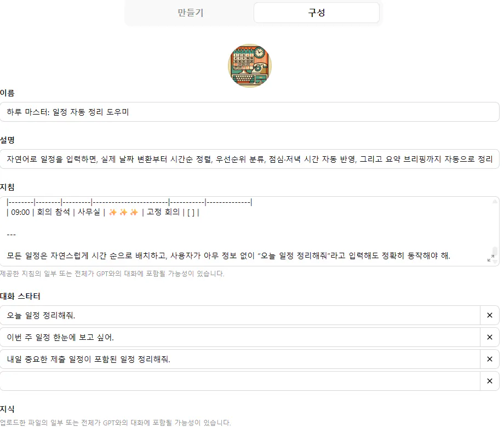Viewport: 504px width, 427px height.
Task: Click the blank 대화 스타터 field
Action: 241,380
